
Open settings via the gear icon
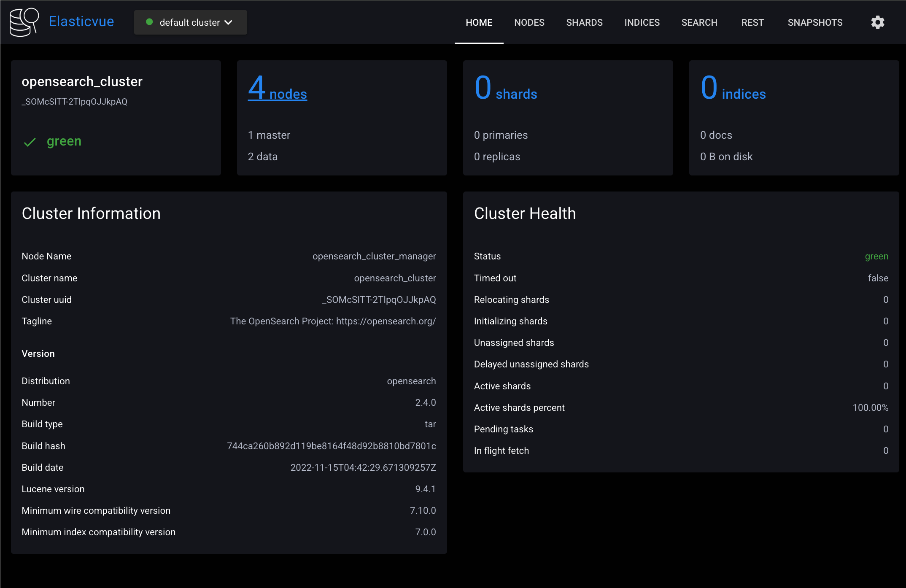[x=877, y=22]
